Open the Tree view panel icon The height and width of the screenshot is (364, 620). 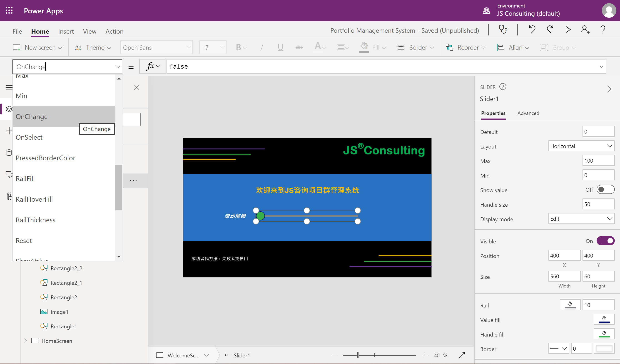point(9,109)
